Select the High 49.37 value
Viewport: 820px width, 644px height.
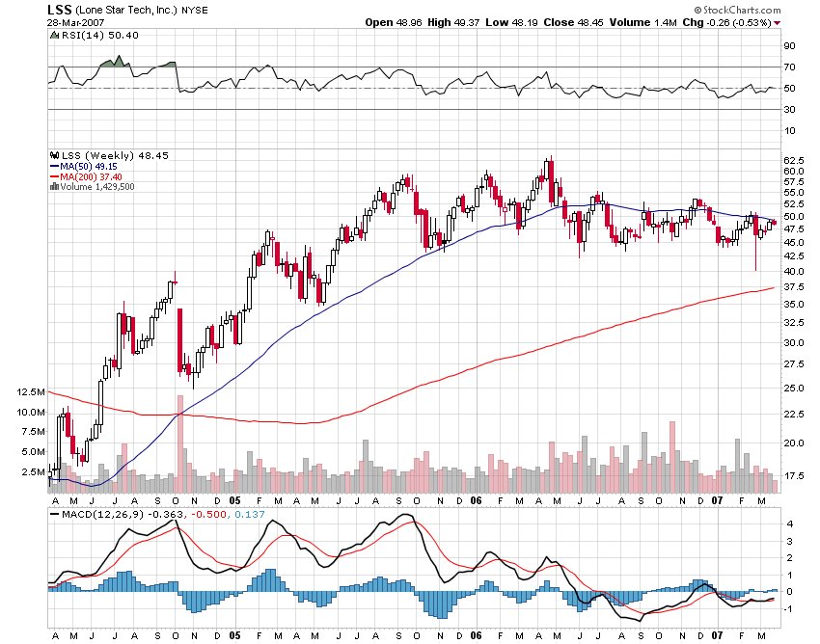pos(453,22)
